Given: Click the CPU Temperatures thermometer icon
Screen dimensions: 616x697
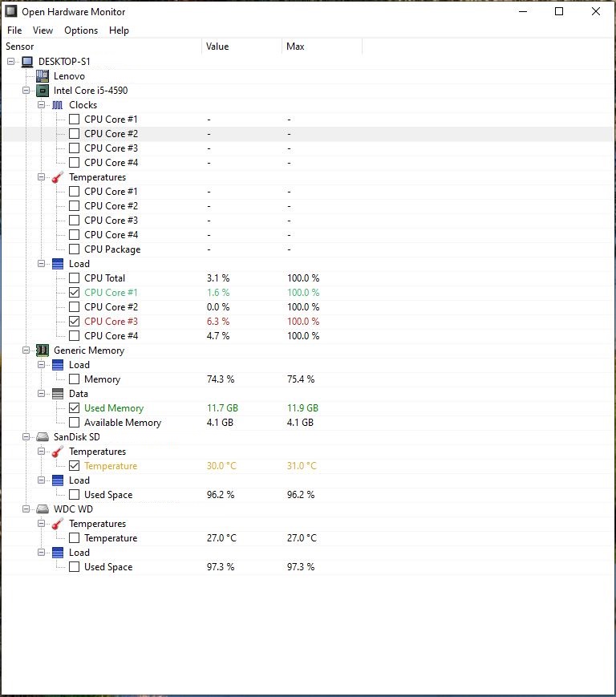Looking at the screenshot, I should click(x=58, y=177).
